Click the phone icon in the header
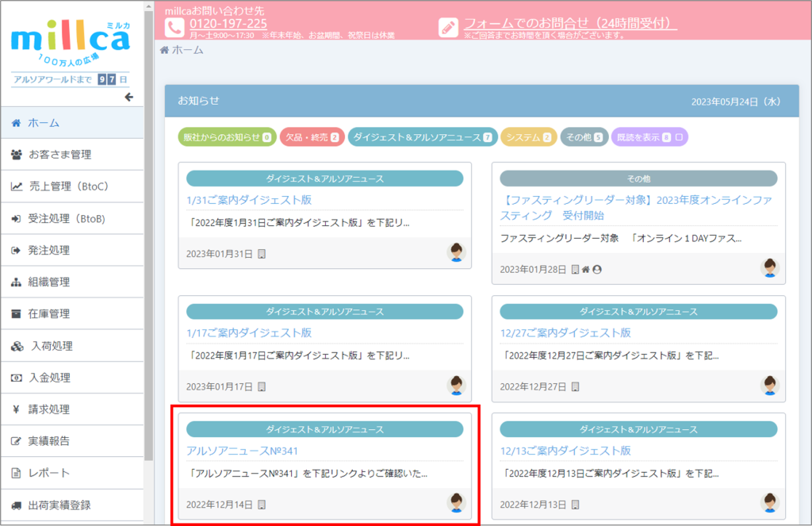This screenshot has height=526, width=812. click(x=174, y=28)
